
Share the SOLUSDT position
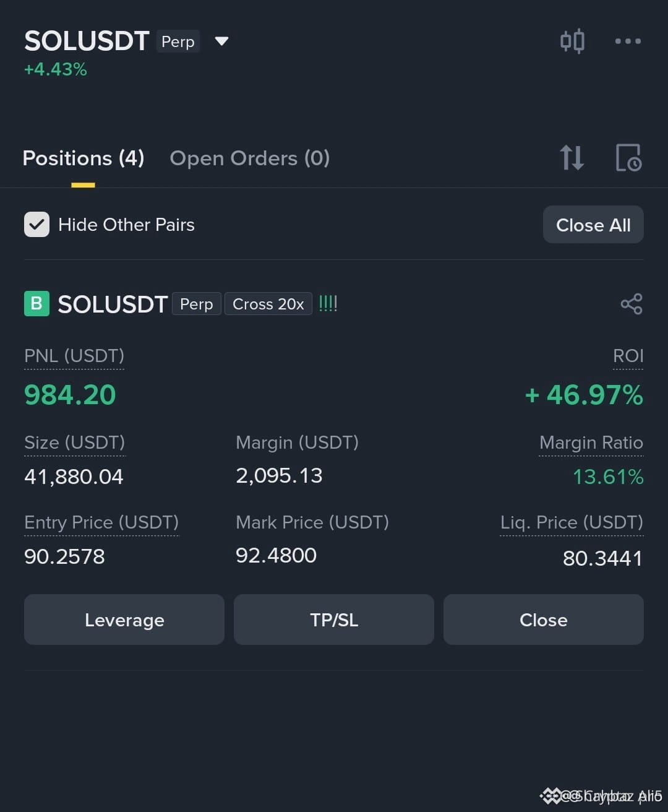632,304
